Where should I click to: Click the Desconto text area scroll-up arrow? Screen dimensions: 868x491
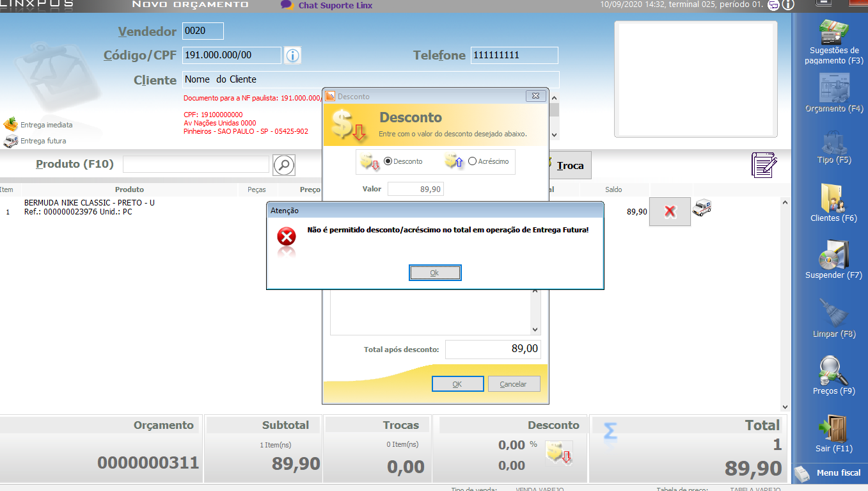(535, 291)
